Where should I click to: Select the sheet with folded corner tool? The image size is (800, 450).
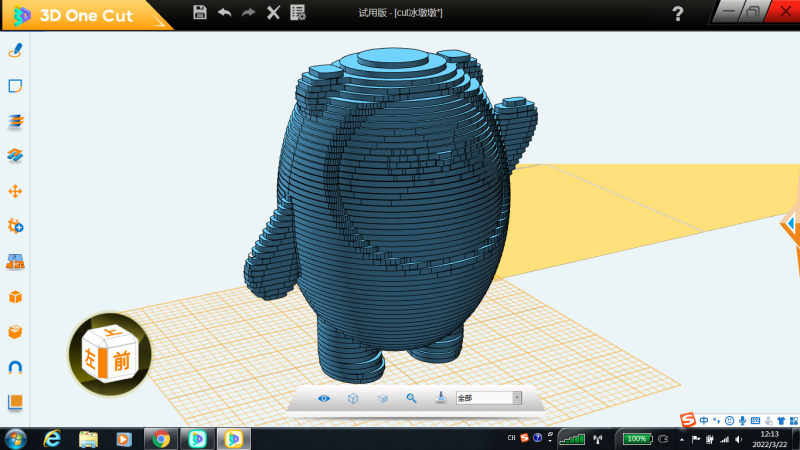[x=15, y=86]
